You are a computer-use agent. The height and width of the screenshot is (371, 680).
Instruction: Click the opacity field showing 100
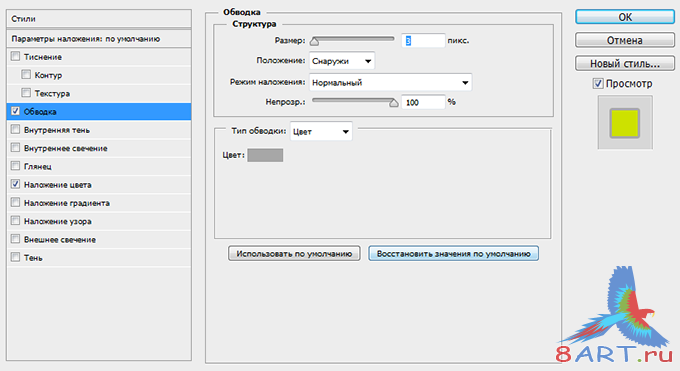pos(423,102)
